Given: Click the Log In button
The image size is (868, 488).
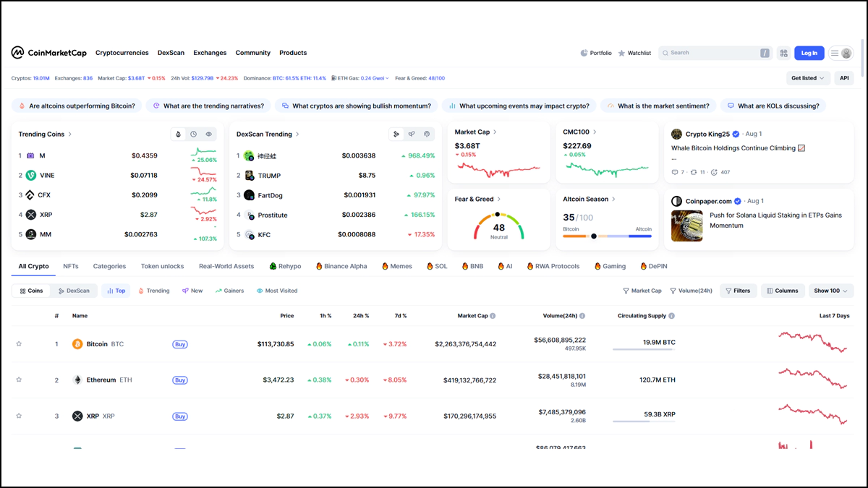Looking at the screenshot, I should point(809,53).
